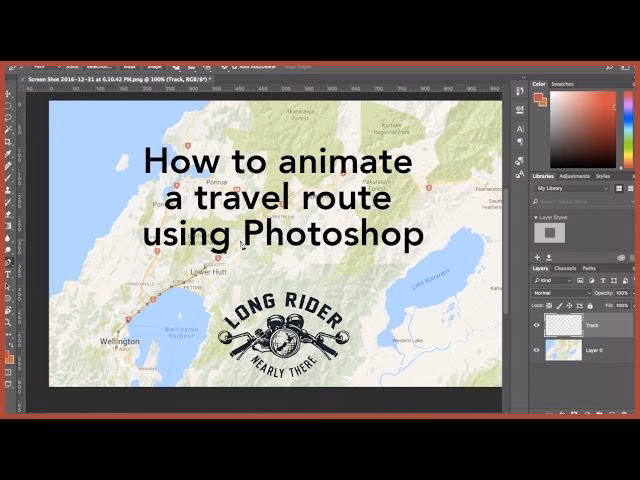Open the Channels tab
The width and height of the screenshot is (640, 480).
[565, 268]
